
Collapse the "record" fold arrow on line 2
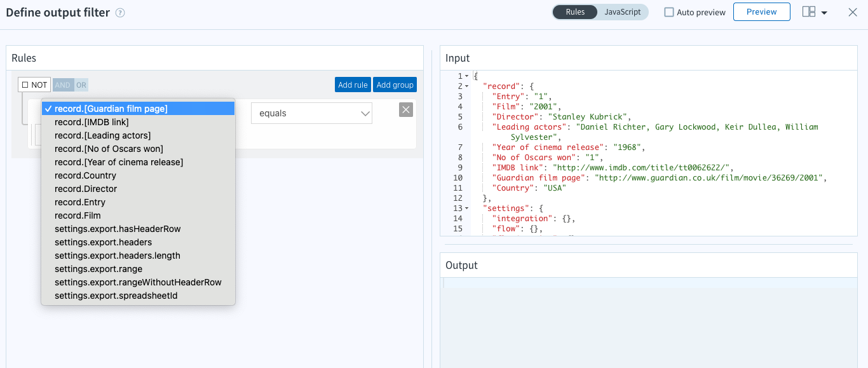[466, 86]
